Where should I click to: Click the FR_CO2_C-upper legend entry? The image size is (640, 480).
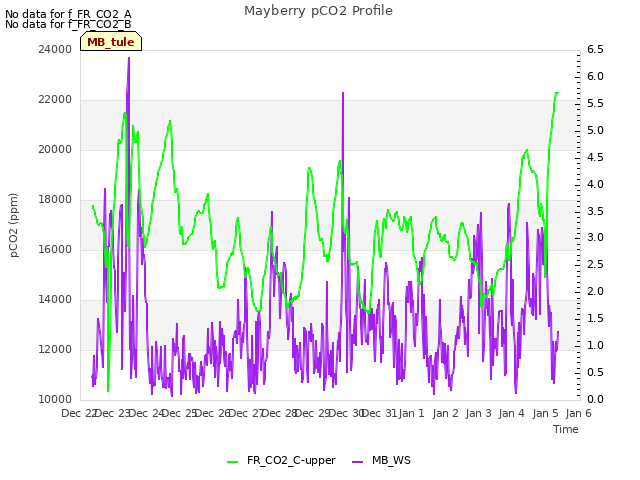(x=281, y=460)
